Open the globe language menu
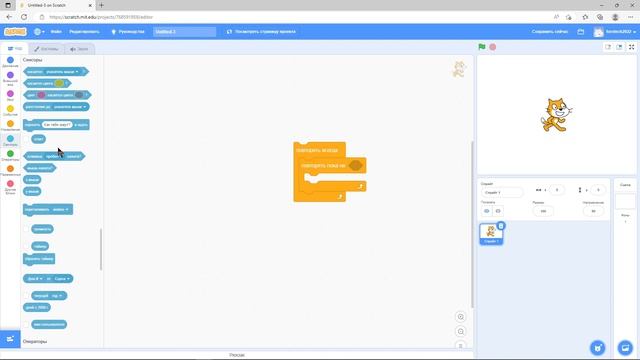This screenshot has height=360, width=640. pos(39,31)
